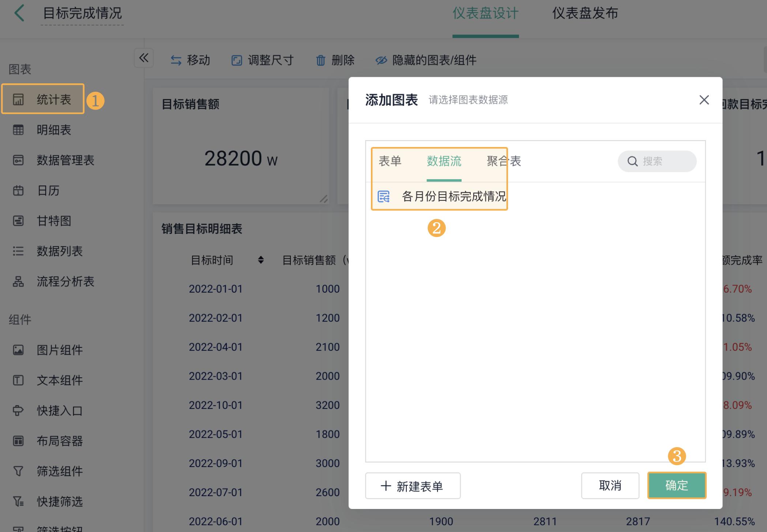Image resolution: width=767 pixels, height=532 pixels.
Task: Click 新建表单 to create a form
Action: point(413,486)
